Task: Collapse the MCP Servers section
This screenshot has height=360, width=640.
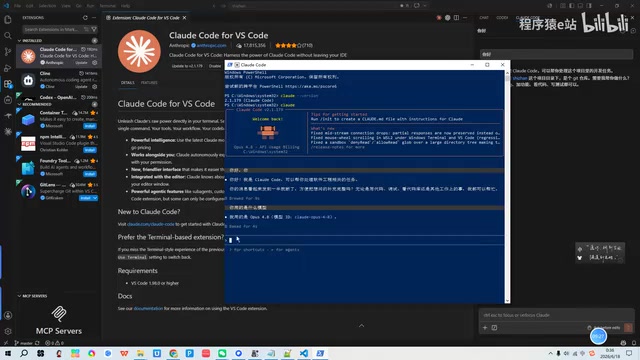Action: tap(19, 296)
